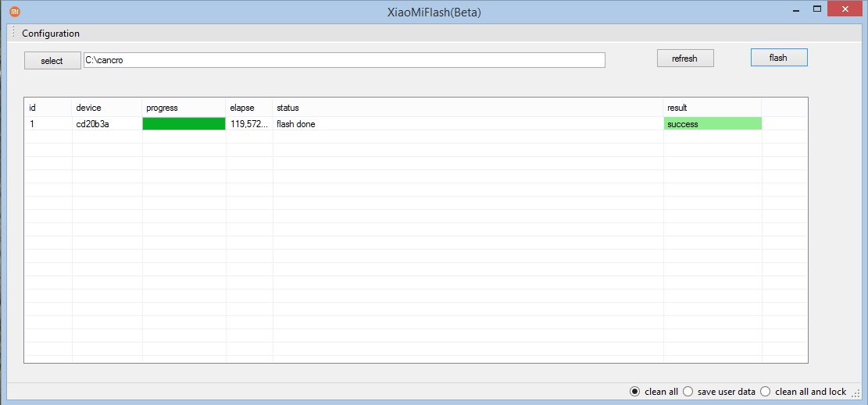Select the 'save user data' radio option
This screenshot has width=868, height=405.
688,392
